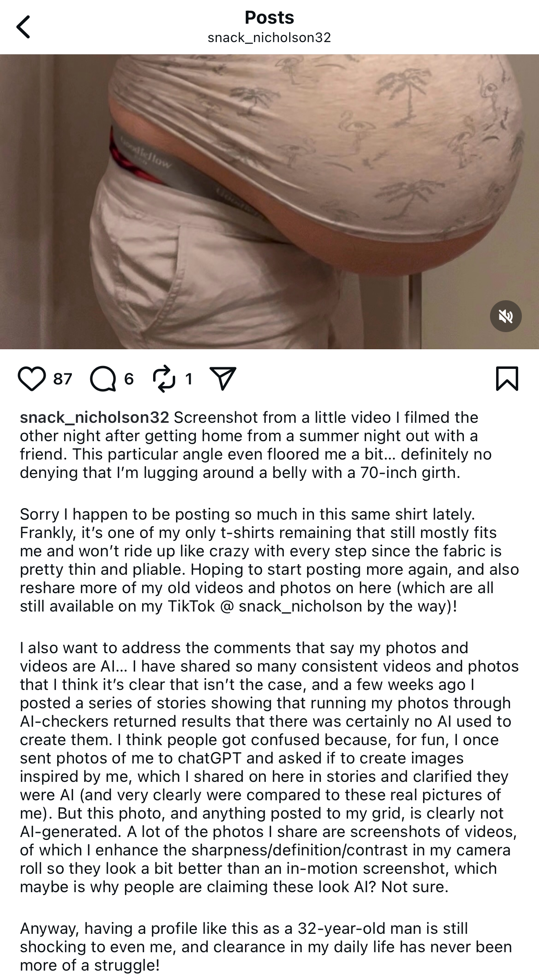Tap the repost arrows icon
This screenshot has height=980, width=539.
point(164,379)
